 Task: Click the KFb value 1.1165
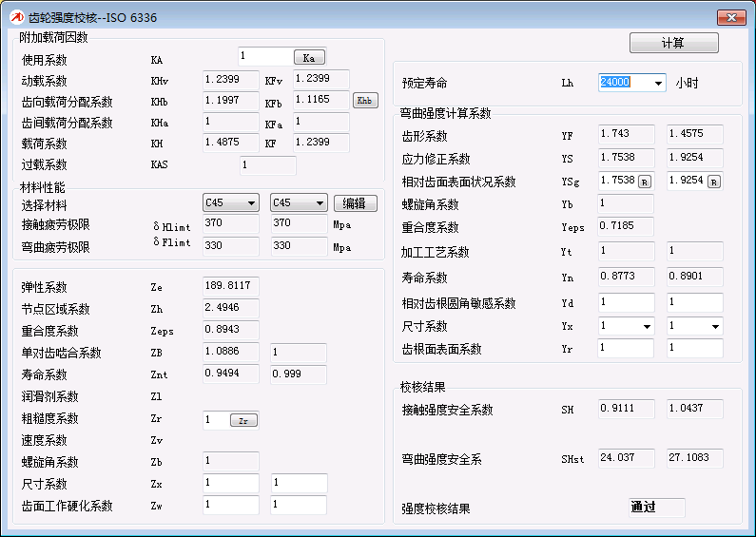(321, 100)
